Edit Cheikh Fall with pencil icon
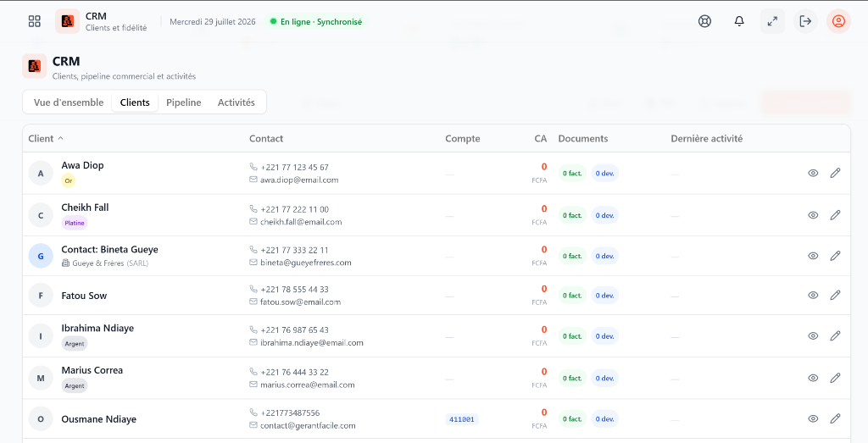Image resolution: width=868 pixels, height=443 pixels. [x=835, y=215]
